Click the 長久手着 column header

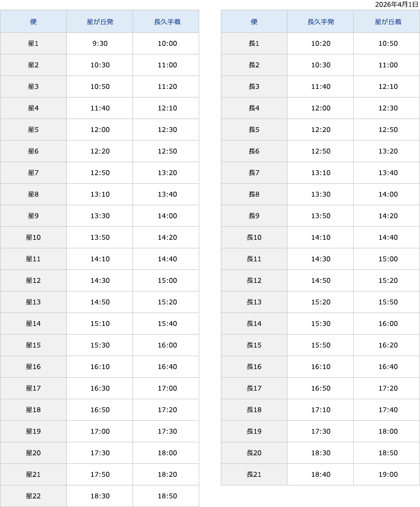pyautogui.click(x=167, y=22)
